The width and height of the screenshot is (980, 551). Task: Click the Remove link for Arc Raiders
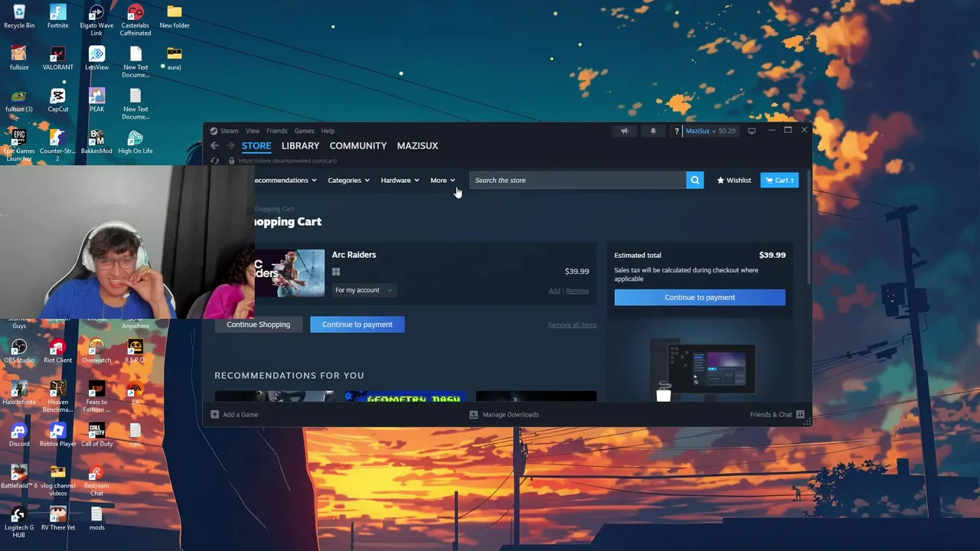coord(577,291)
